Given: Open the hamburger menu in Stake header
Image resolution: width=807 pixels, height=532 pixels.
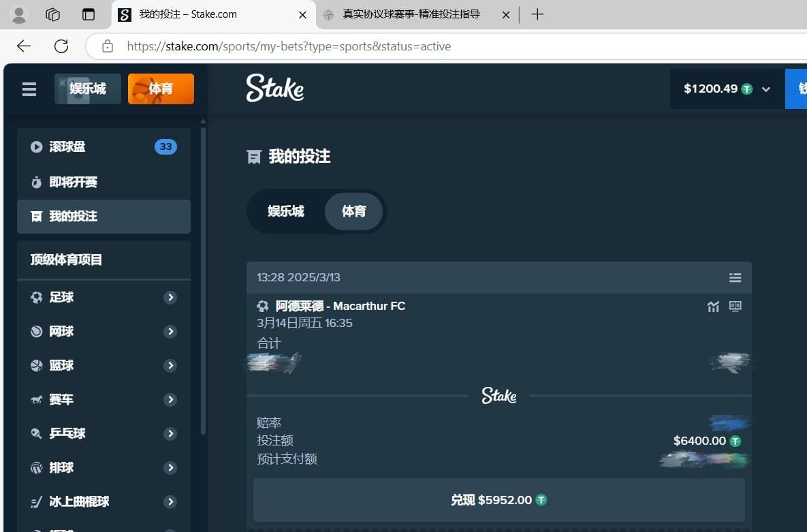Looking at the screenshot, I should point(29,89).
